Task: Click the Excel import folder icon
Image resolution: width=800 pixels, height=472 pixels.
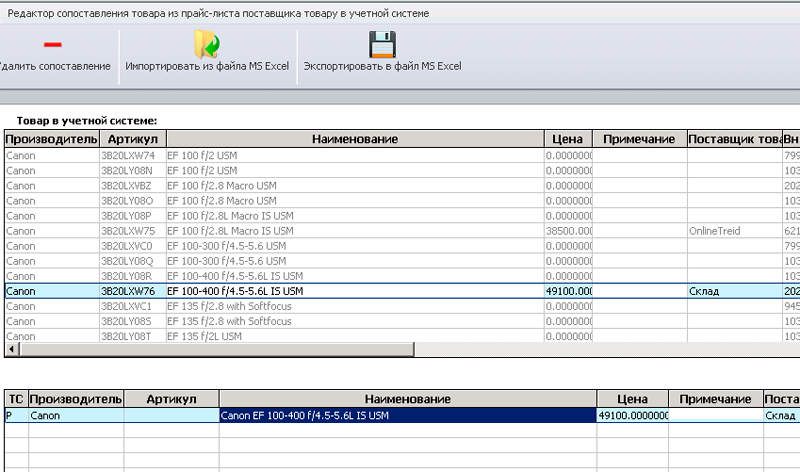Action: pos(207,44)
